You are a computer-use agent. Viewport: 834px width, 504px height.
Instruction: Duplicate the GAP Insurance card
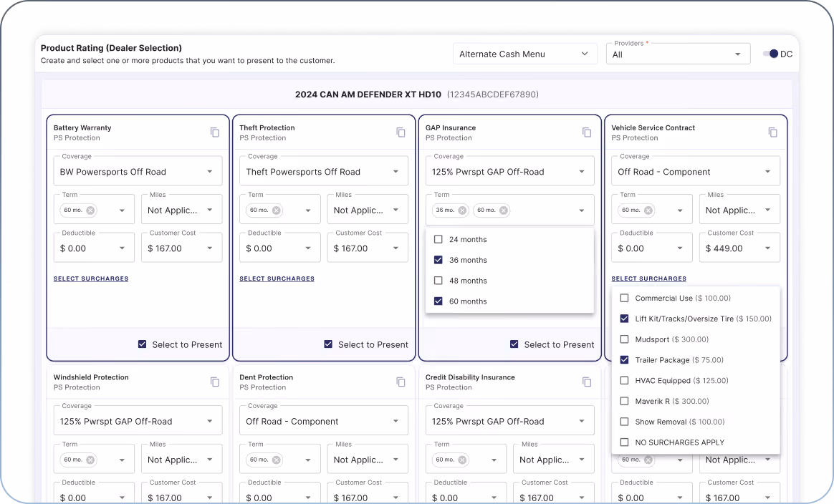click(x=587, y=132)
